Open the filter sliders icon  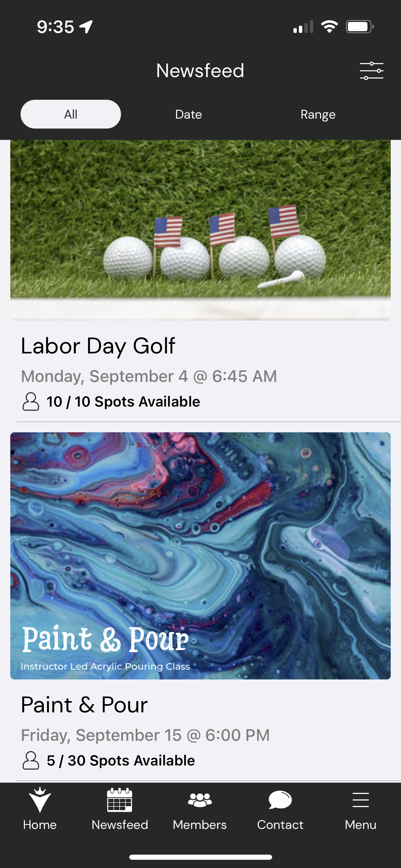coord(372,71)
